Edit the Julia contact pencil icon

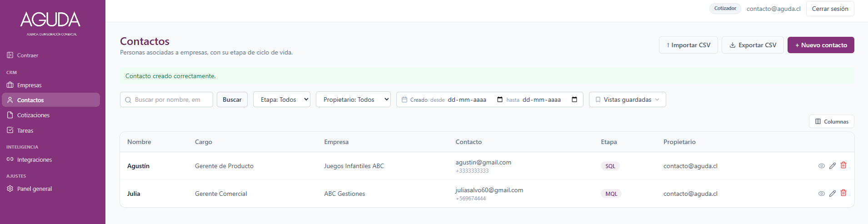click(833, 194)
